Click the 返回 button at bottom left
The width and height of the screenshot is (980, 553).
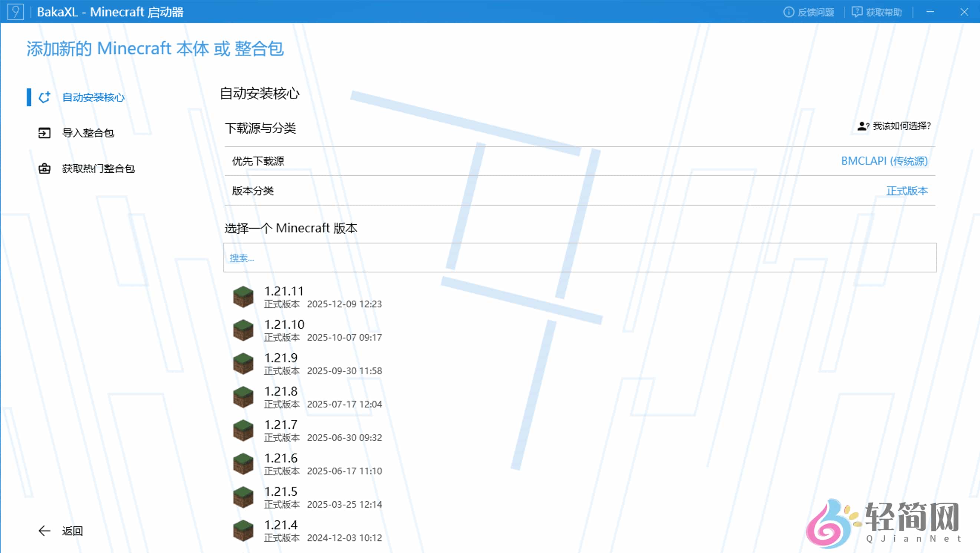click(x=73, y=530)
